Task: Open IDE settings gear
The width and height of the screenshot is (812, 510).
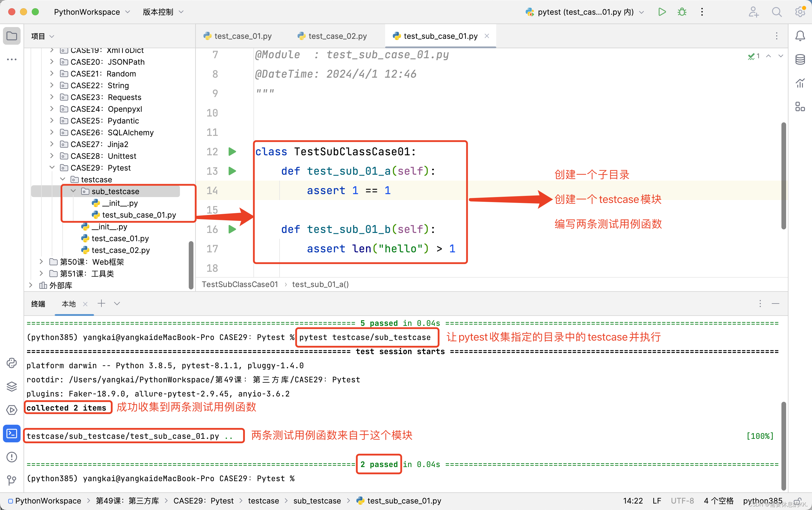Action: (800, 12)
